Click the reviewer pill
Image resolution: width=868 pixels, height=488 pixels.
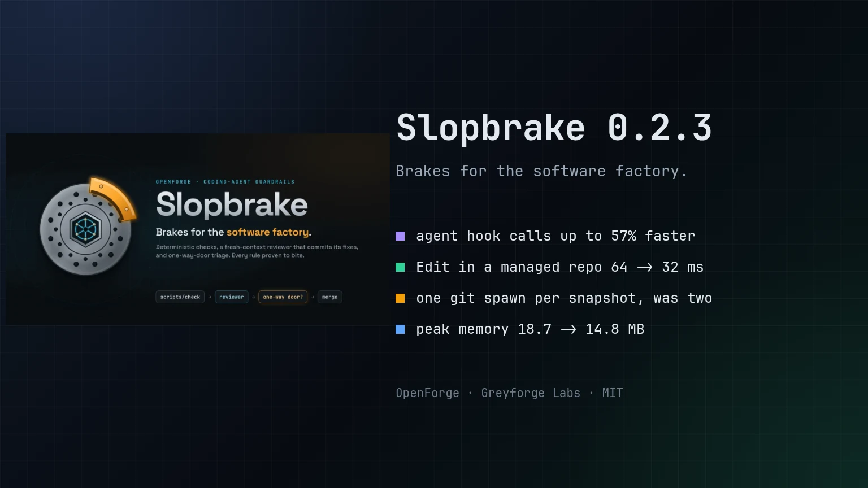[232, 297]
